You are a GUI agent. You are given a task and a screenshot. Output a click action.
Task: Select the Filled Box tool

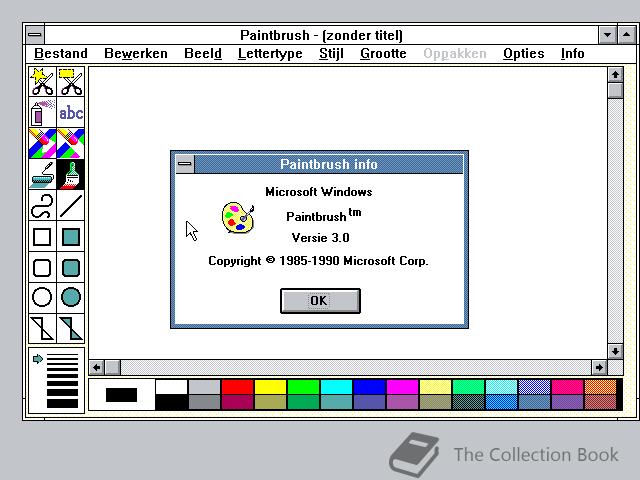coord(71,237)
